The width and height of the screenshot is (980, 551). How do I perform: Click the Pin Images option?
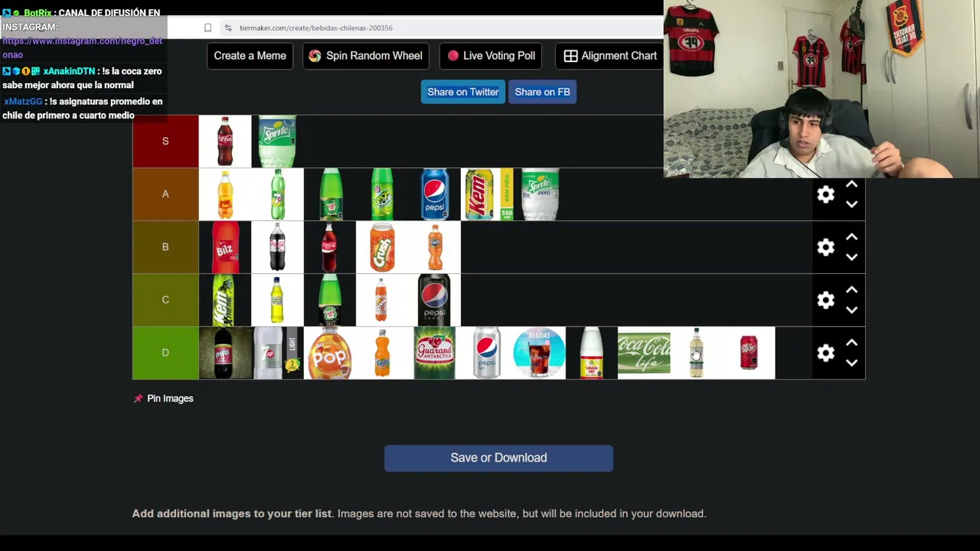(x=163, y=399)
